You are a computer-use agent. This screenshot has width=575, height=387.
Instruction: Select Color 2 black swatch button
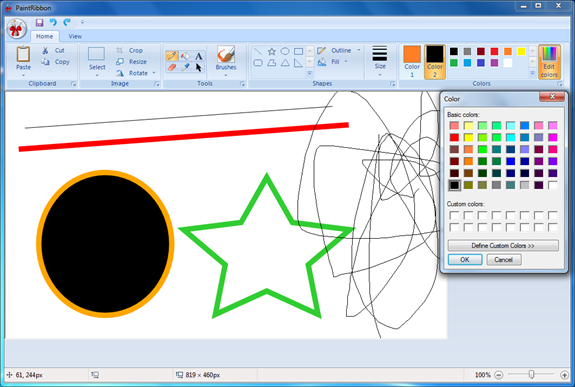coord(435,61)
